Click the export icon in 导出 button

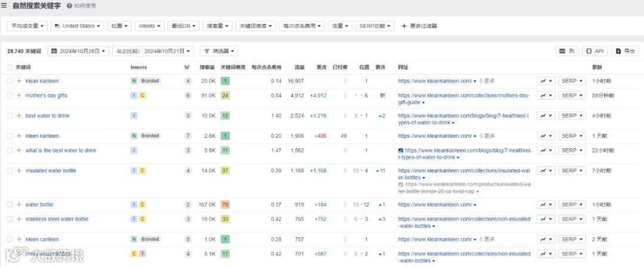(619, 51)
